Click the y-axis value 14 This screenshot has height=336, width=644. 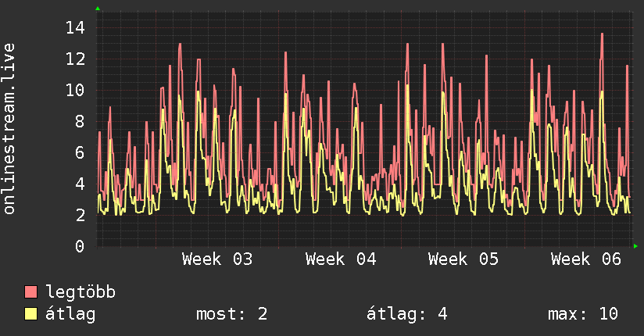pos(75,28)
